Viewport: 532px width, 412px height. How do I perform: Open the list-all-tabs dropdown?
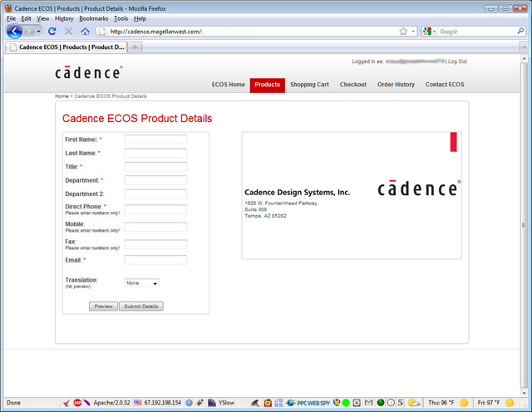[525, 47]
